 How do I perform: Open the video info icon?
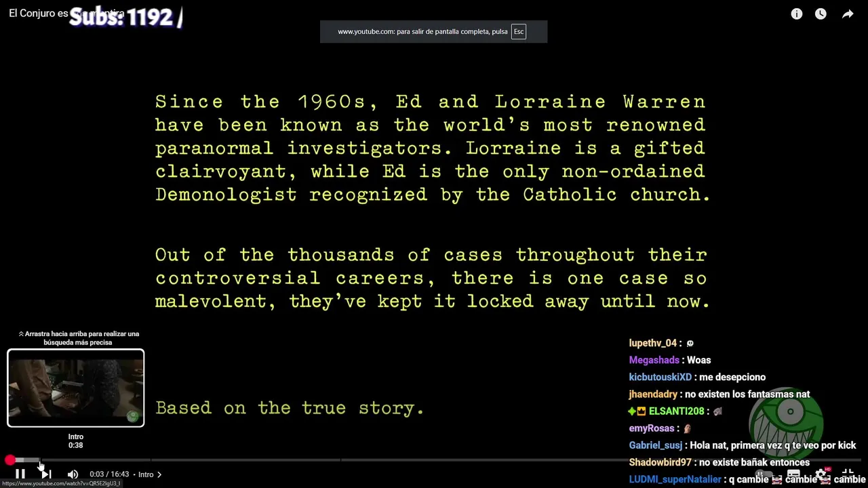[x=797, y=14]
